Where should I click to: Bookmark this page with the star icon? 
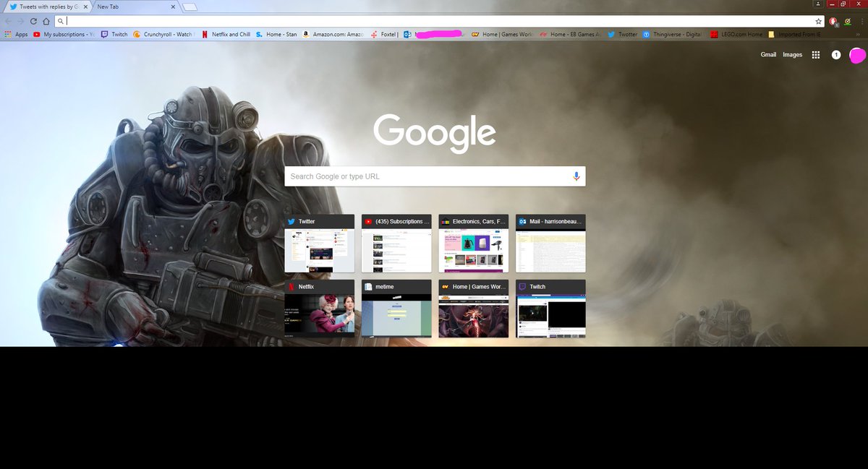[818, 22]
